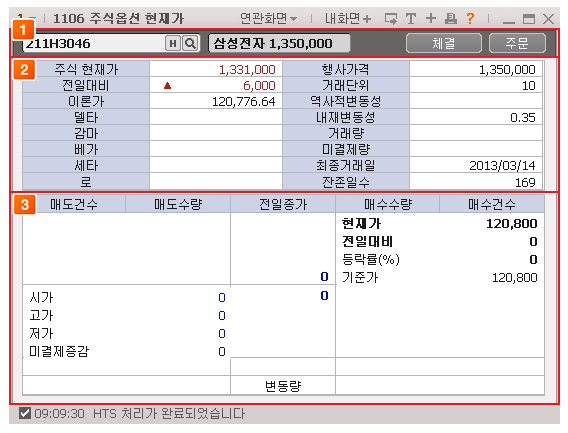Click the 내화면+ add button

pos(348,18)
